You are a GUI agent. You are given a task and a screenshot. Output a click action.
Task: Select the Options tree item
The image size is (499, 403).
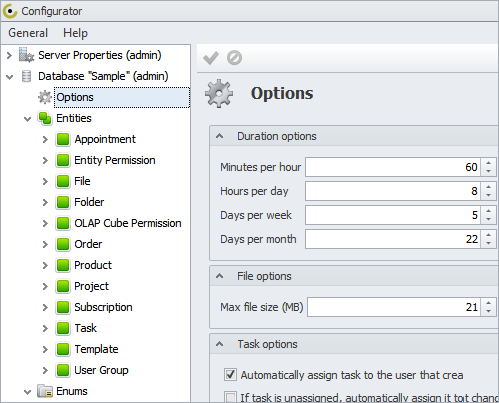122,97
